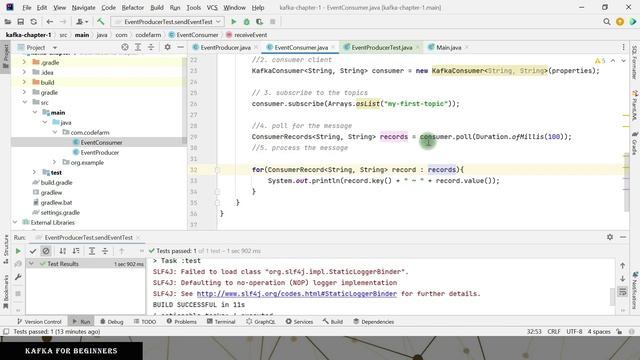Viewport: 640px width, 360px height.
Task: Click Collapse All in test results
Action: [x=105, y=251]
